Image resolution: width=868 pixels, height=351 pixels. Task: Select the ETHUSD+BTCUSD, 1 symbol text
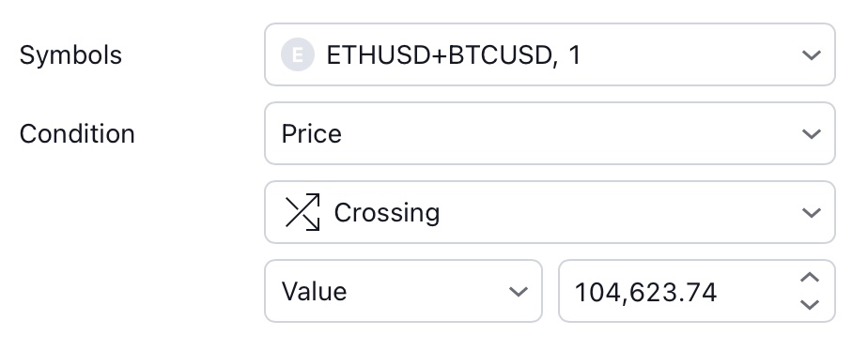(454, 55)
